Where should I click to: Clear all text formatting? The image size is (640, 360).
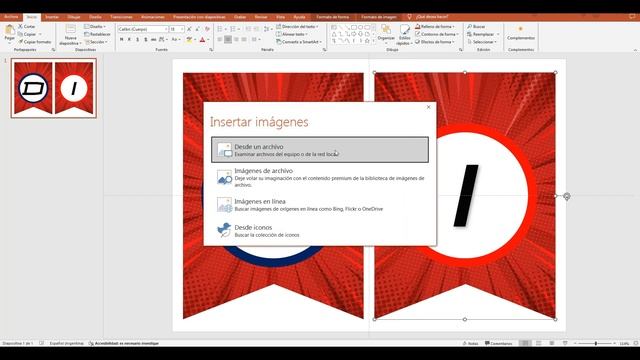[x=207, y=29]
